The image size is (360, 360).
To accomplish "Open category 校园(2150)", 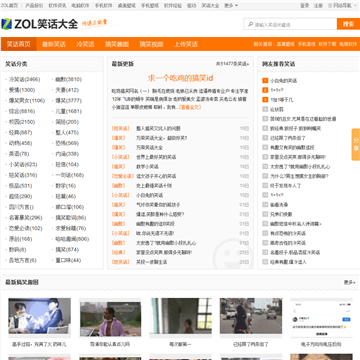I will coord(22,122).
